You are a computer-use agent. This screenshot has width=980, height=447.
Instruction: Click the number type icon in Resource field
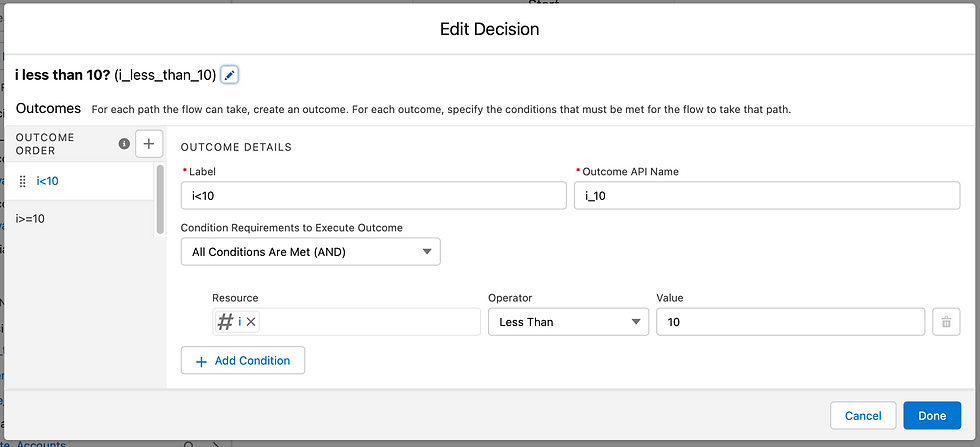click(x=225, y=322)
